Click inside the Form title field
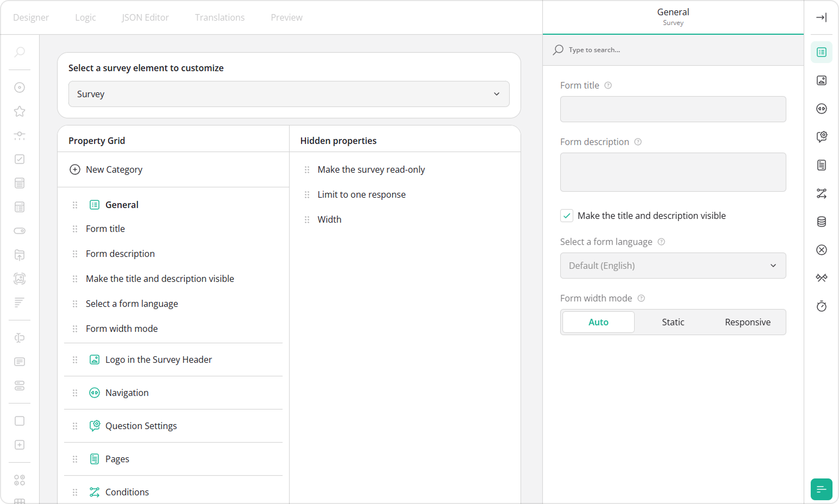Image resolution: width=839 pixels, height=504 pixels. coord(673,109)
